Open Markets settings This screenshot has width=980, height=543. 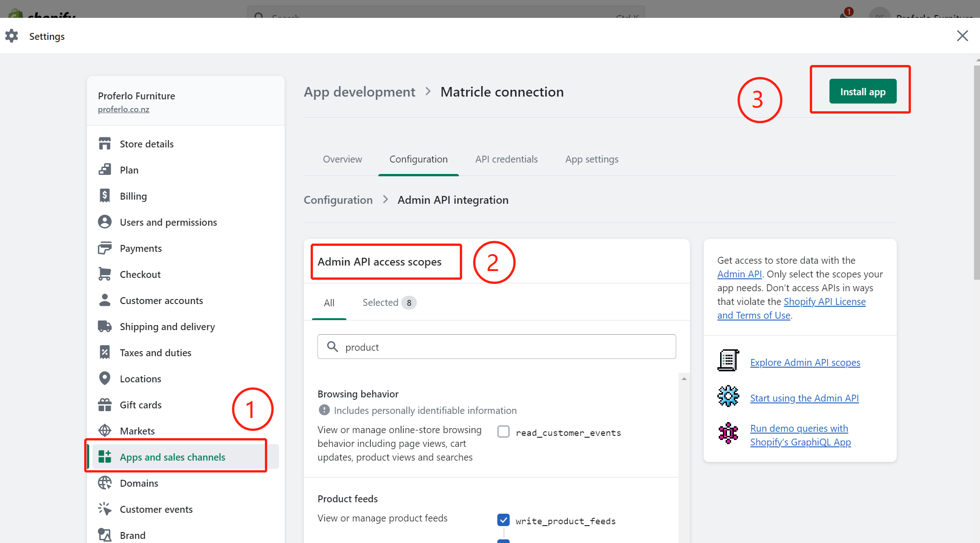point(186,431)
